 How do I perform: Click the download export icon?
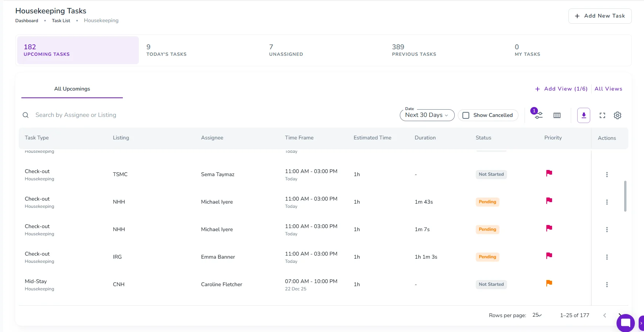click(583, 115)
